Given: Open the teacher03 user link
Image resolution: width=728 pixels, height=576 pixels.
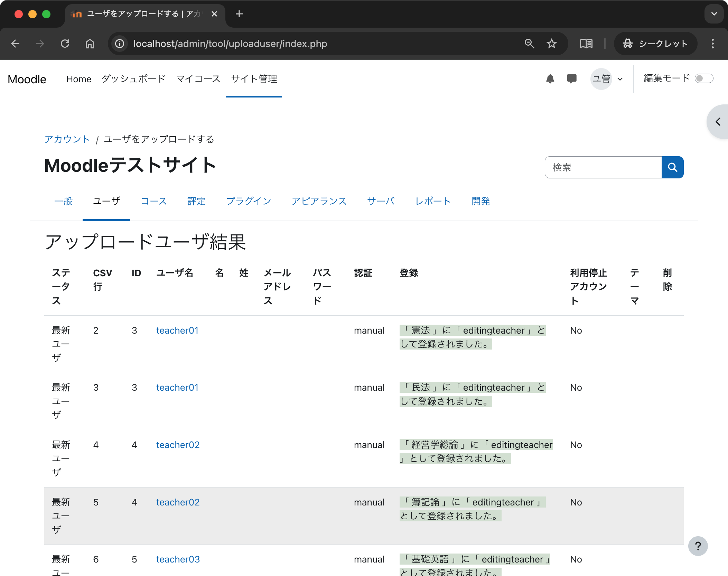Looking at the screenshot, I should tap(178, 559).
